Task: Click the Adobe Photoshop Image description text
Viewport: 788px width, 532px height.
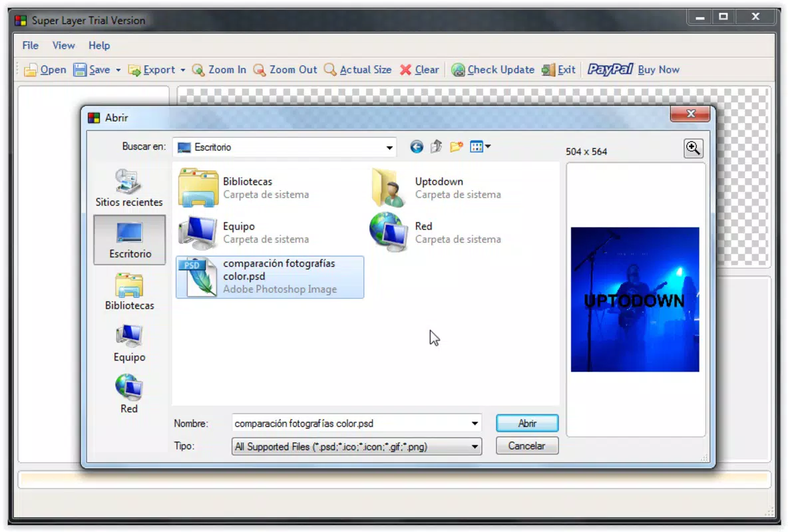Action: click(280, 289)
